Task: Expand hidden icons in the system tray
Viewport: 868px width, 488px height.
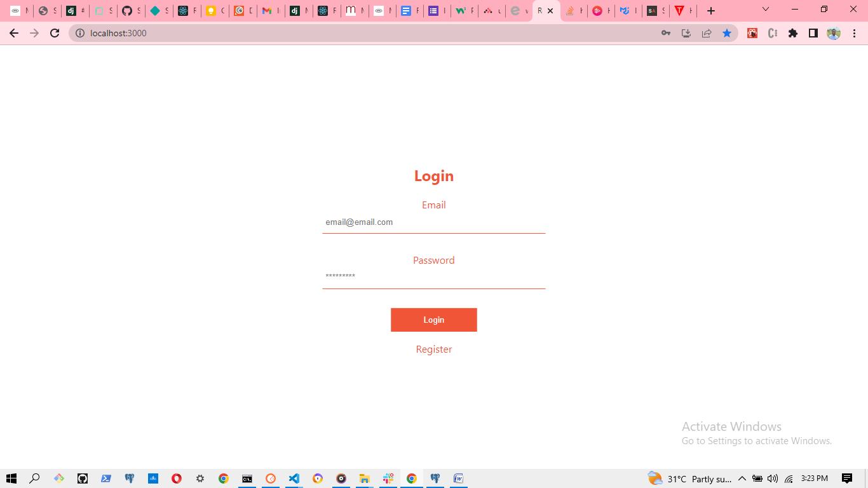Action: (x=742, y=478)
